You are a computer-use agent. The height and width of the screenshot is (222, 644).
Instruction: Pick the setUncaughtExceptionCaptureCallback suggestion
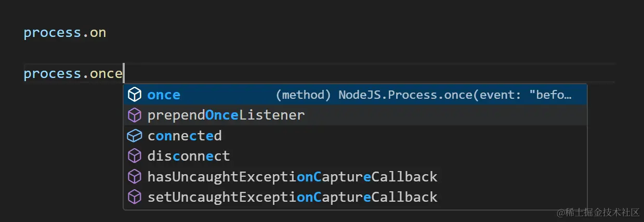pos(292,197)
